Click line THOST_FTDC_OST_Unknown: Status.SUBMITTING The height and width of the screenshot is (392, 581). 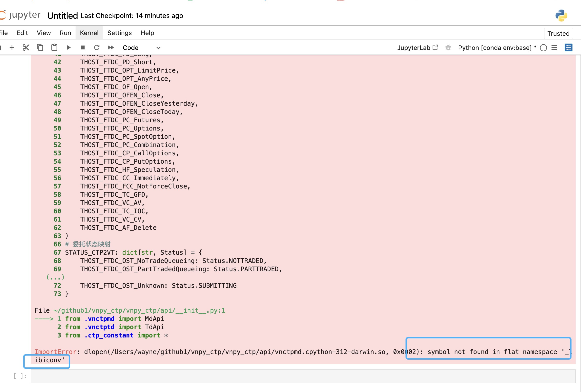click(x=158, y=286)
